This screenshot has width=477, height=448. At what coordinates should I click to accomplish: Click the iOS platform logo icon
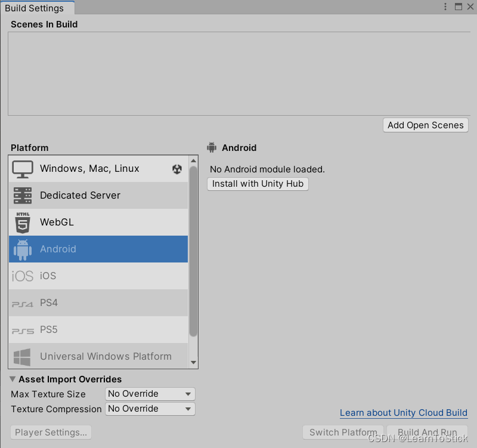click(x=23, y=276)
